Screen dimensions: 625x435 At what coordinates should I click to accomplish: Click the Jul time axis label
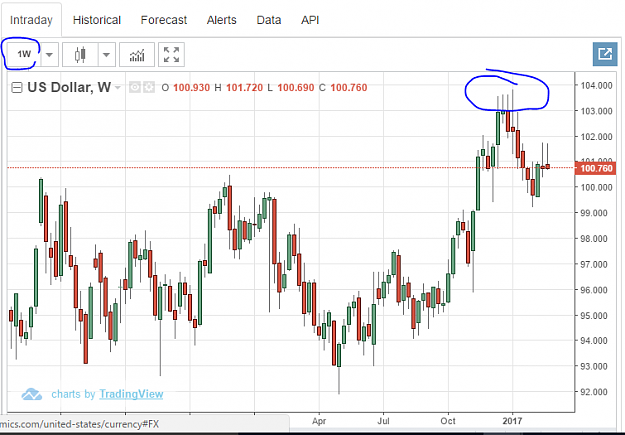point(383,421)
